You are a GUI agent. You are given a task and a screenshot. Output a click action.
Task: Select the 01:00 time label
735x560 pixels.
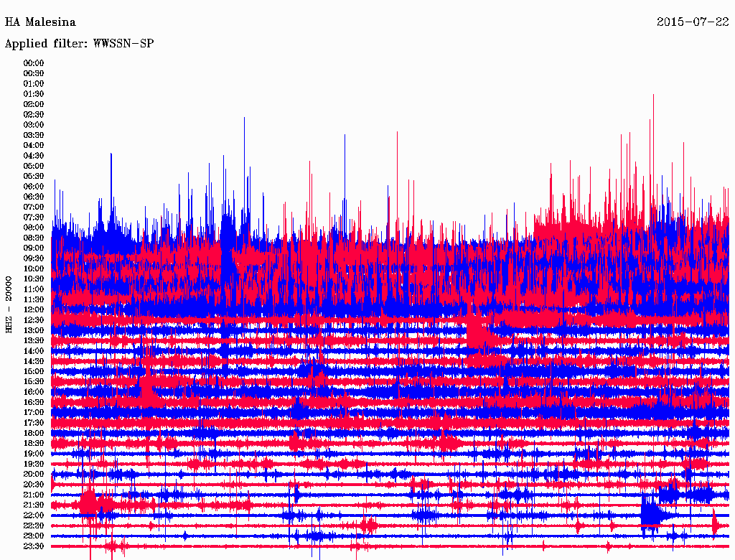pyautogui.click(x=34, y=84)
